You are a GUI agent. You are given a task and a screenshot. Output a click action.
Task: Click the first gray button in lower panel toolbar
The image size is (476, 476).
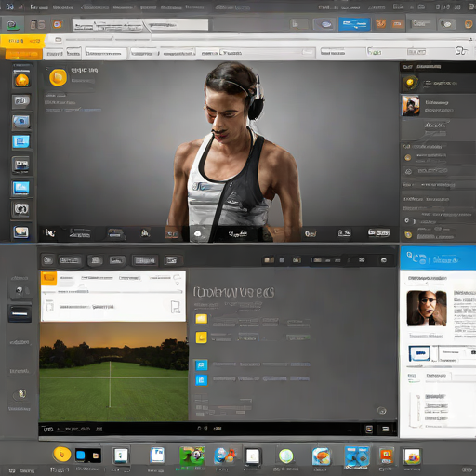coord(48,260)
